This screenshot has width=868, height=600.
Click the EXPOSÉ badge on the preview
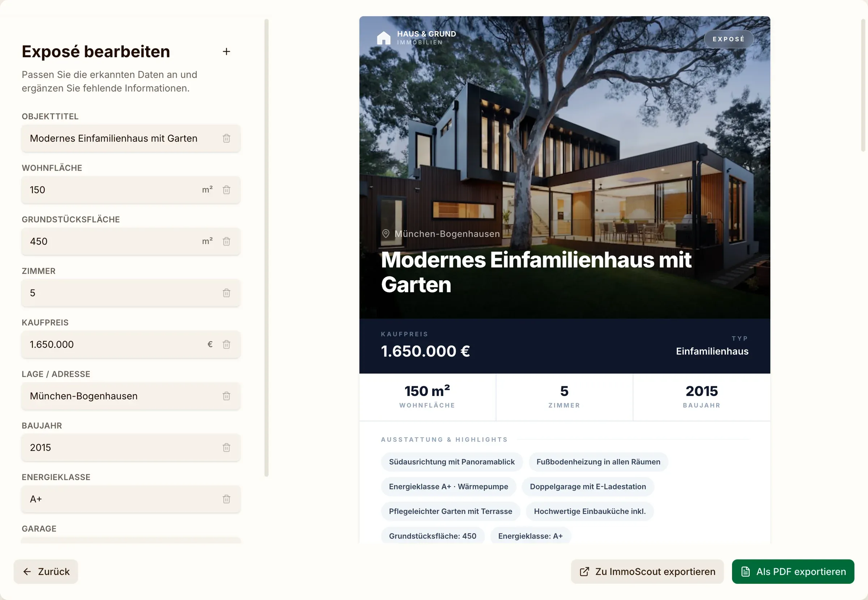point(728,39)
